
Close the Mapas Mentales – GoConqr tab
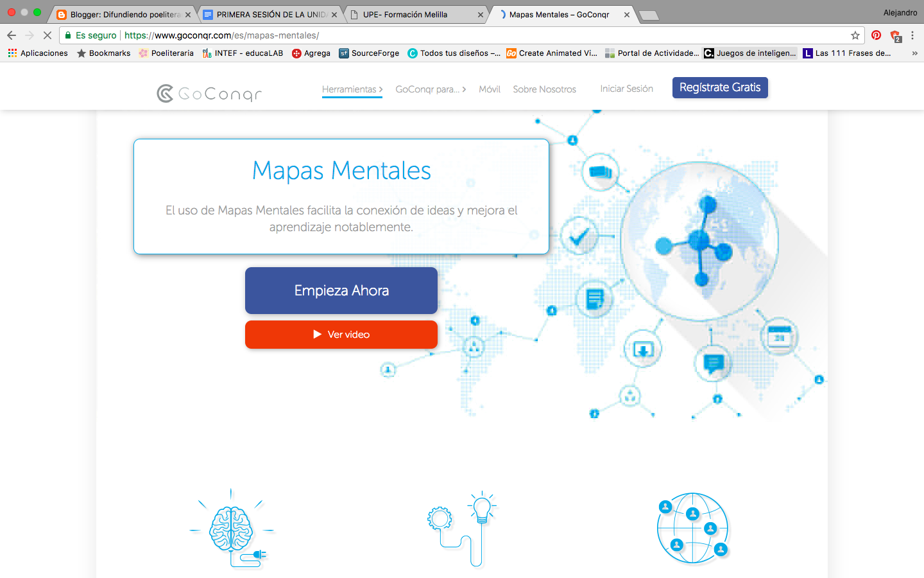click(x=627, y=14)
